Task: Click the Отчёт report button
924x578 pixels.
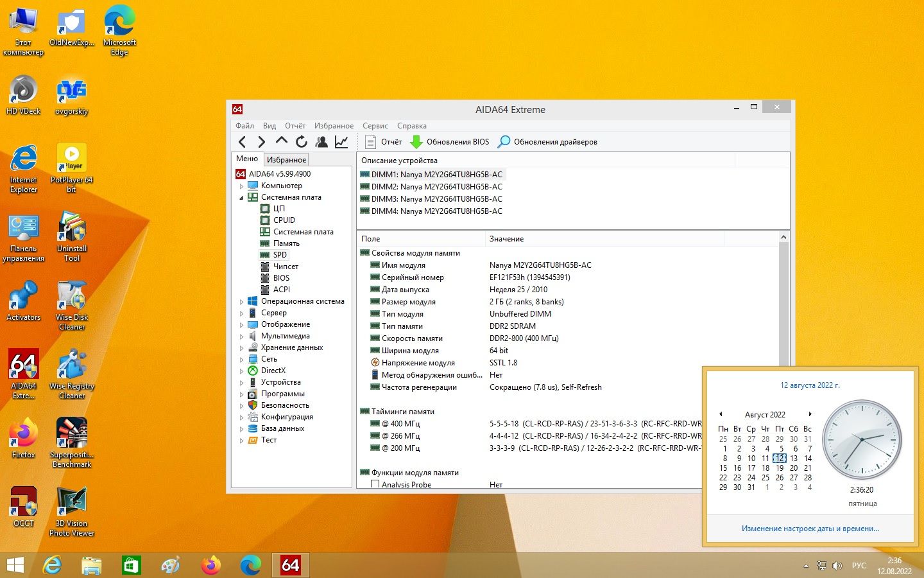Action: 383,142
